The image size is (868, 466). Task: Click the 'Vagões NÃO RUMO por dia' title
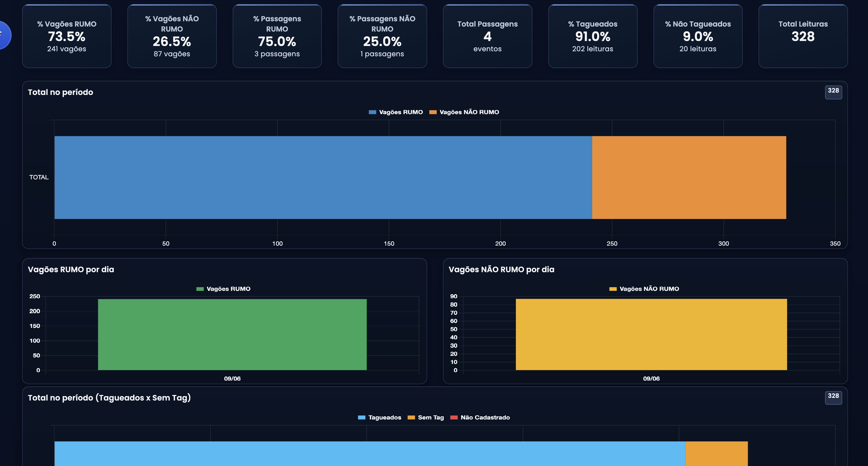501,269
